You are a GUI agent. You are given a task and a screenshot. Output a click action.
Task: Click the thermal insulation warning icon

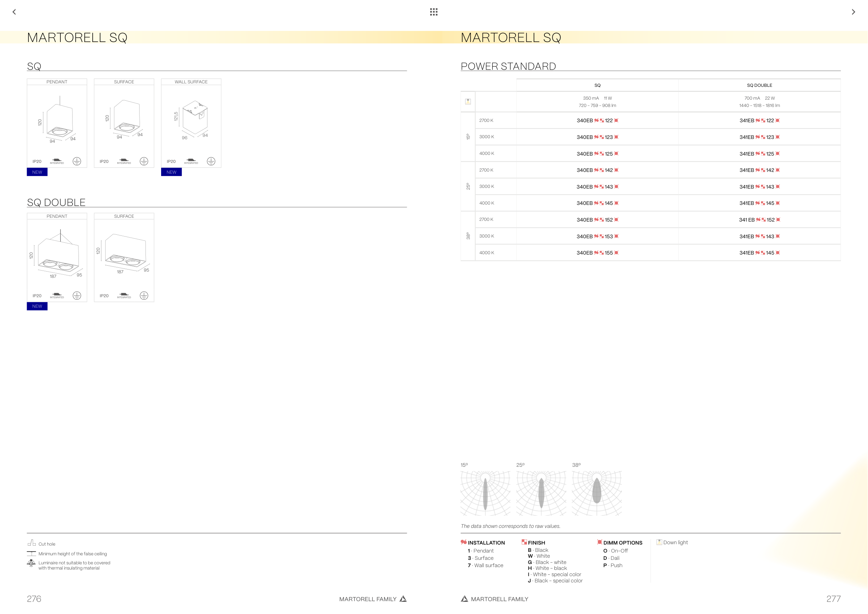tap(31, 563)
